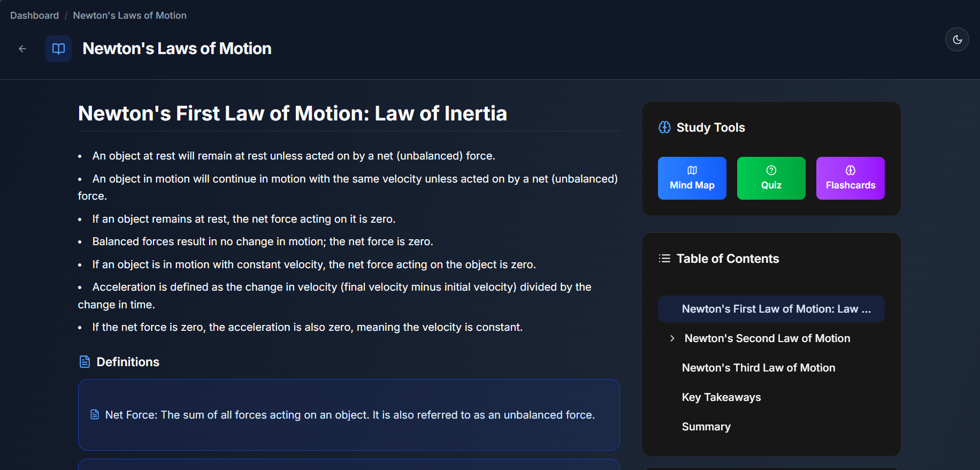Click the open book icon beside title
The width and height of the screenshot is (980, 470).
tap(58, 49)
